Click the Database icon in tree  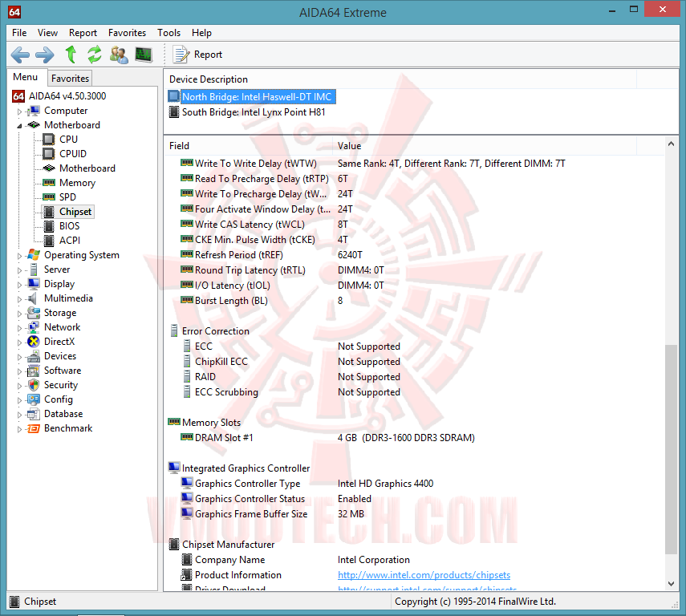click(x=34, y=414)
